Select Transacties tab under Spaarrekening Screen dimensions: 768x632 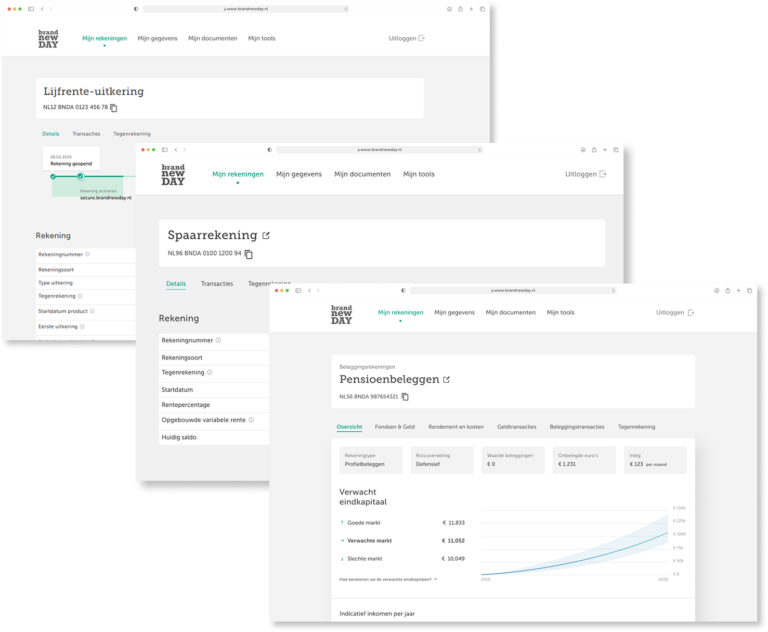click(217, 284)
